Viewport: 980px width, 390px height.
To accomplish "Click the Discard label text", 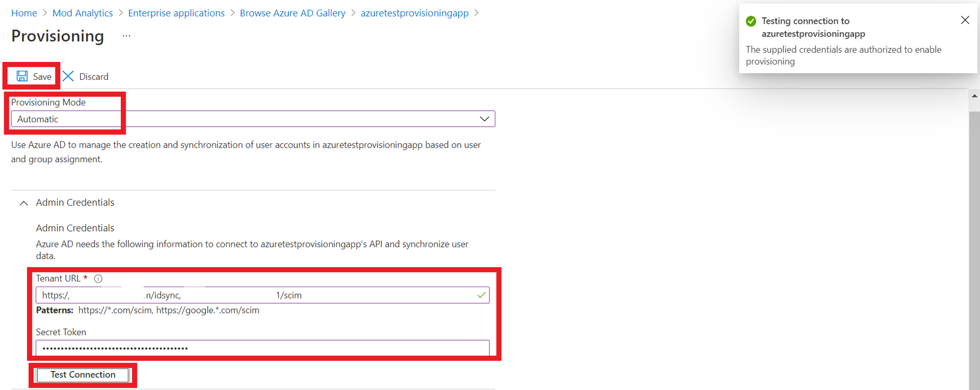I will 94,76.
